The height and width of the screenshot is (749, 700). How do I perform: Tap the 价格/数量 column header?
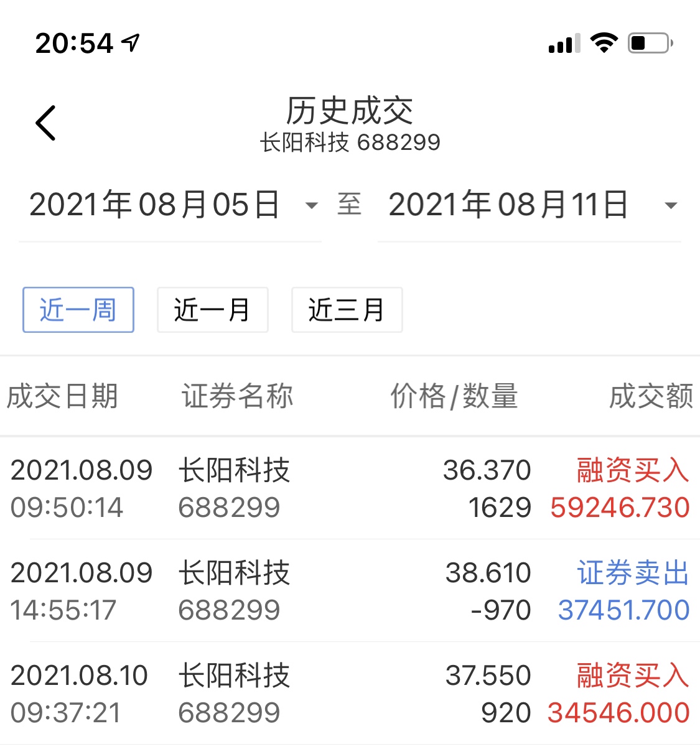(x=454, y=396)
